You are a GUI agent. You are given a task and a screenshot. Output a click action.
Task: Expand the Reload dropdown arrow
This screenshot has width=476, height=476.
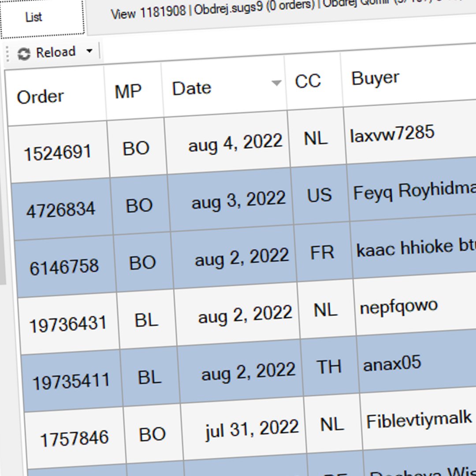[x=89, y=51]
